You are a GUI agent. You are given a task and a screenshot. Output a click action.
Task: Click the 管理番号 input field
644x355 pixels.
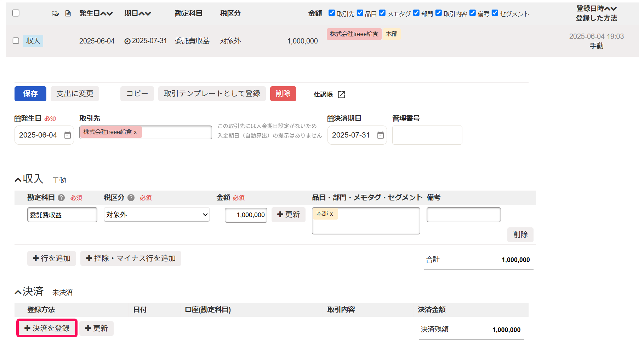(x=427, y=135)
